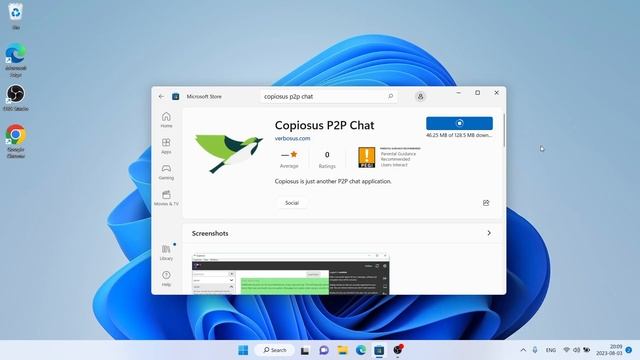Open Gaming in the Store sidebar

(x=166, y=172)
